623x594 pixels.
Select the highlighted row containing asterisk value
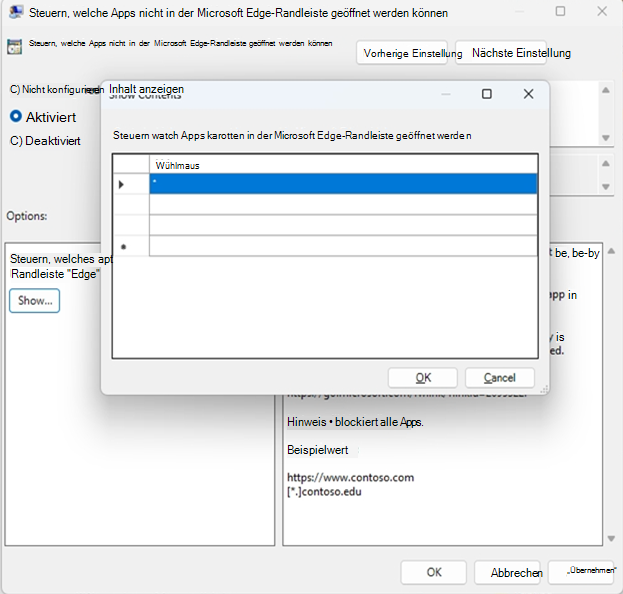click(x=343, y=184)
